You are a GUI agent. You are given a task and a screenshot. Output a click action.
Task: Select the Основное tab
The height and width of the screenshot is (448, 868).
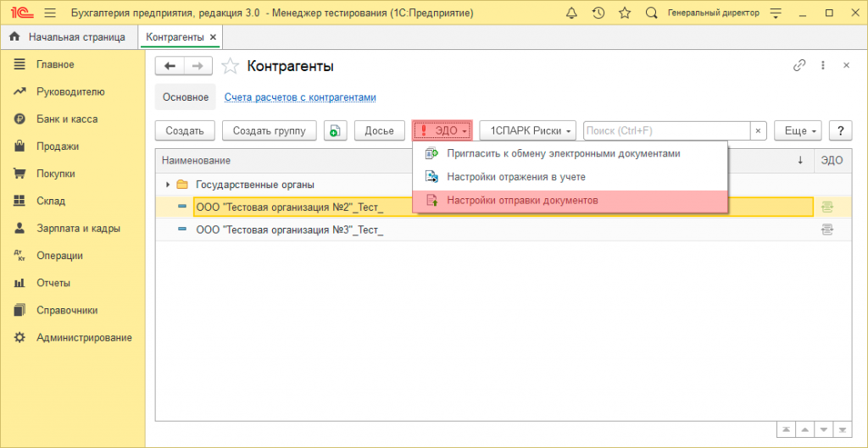coord(186,97)
